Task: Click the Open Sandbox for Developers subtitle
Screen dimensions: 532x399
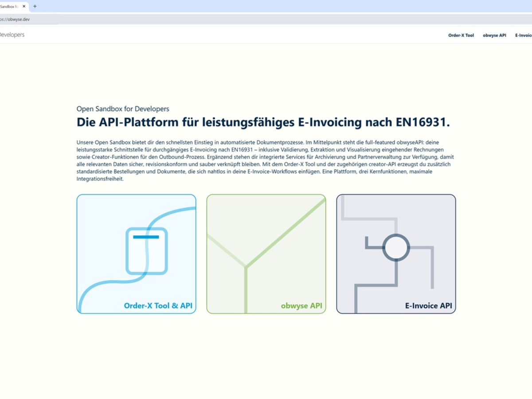Action: (123, 109)
